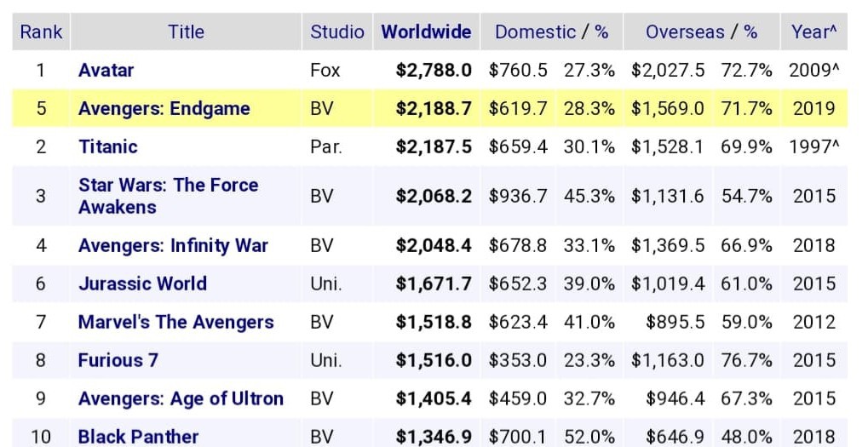Open Avengers: Age of Ultron link
This screenshot has width=868, height=447.
pos(181,398)
